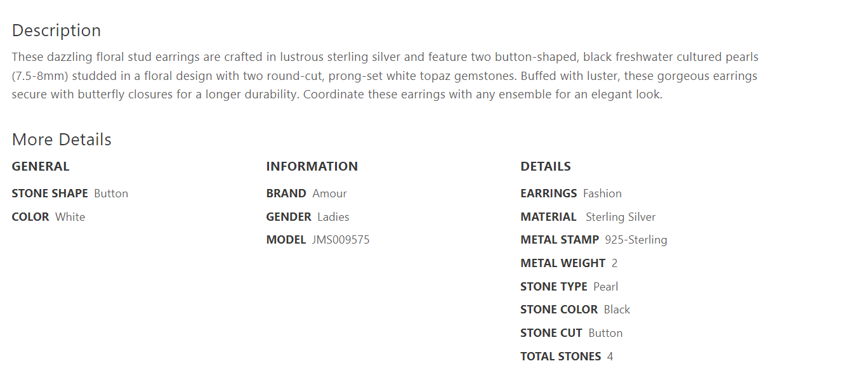Screen dimensions: 868x380
Task: Click the Material value Sterling Silver
Action: pyautogui.click(x=621, y=217)
